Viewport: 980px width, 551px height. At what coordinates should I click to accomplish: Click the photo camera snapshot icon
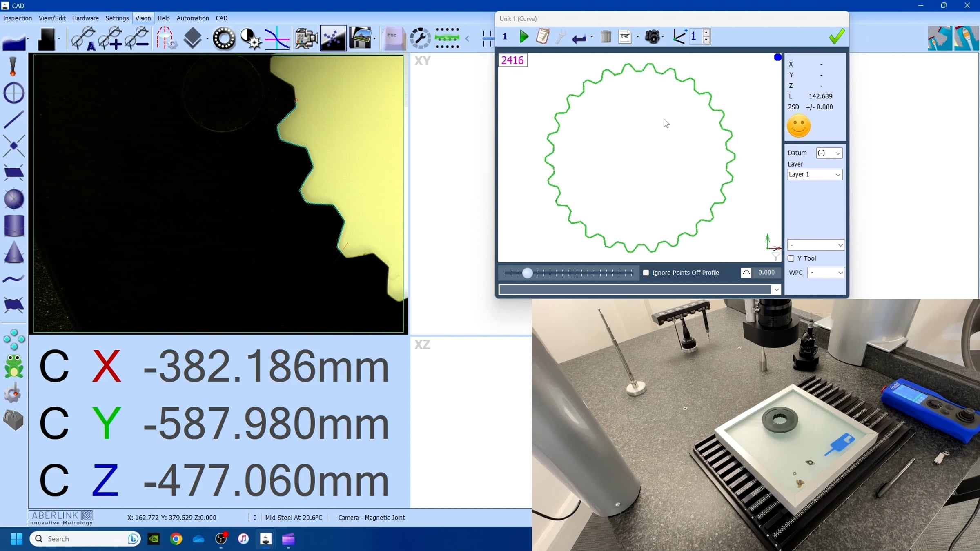653,37
